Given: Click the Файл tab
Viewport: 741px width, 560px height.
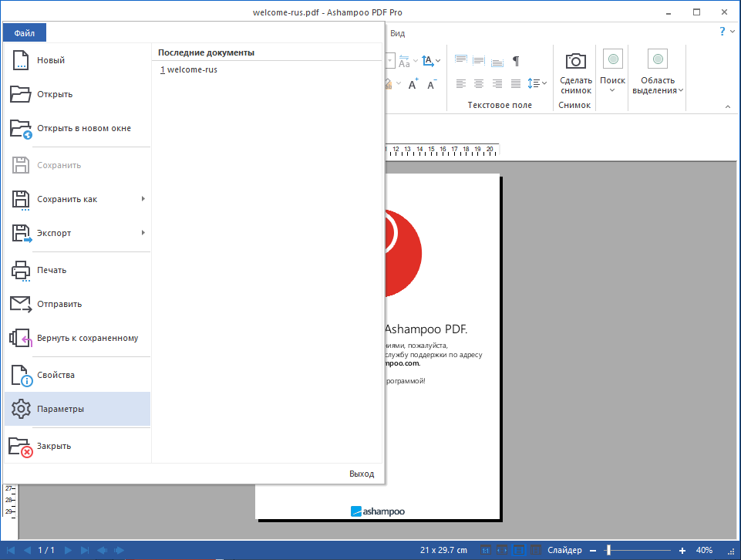Looking at the screenshot, I should point(25,33).
